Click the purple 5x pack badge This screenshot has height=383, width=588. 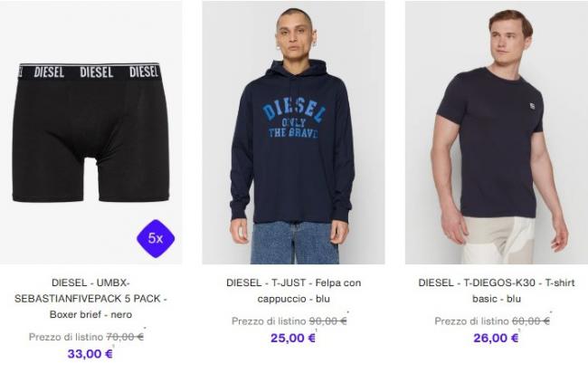point(156,238)
